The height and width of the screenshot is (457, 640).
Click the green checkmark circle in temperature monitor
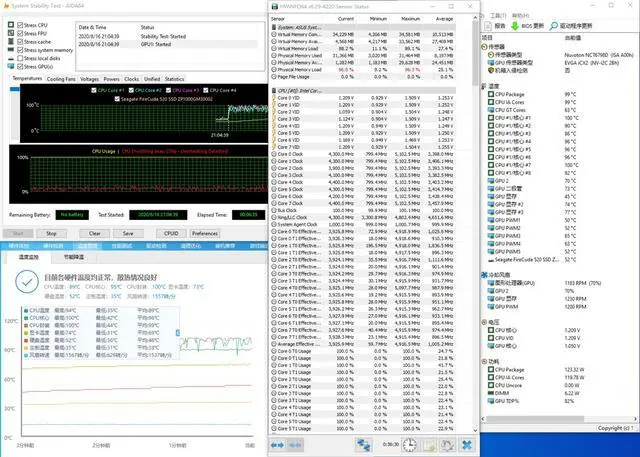27,282
